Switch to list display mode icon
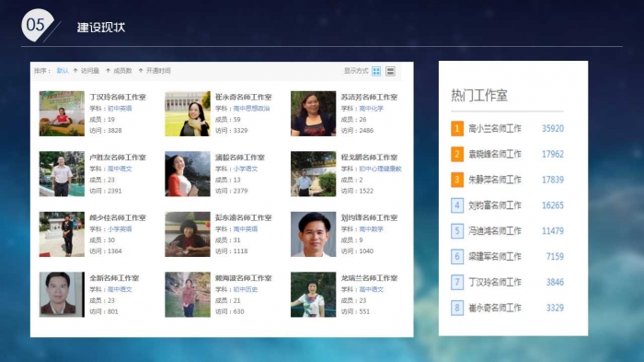644x362 pixels. coord(390,71)
